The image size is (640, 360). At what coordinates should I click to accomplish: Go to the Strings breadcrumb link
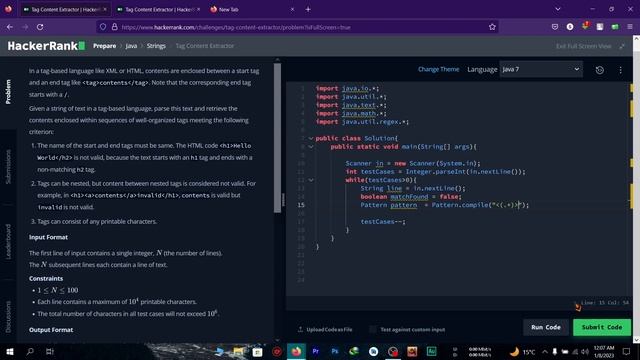pos(156,46)
